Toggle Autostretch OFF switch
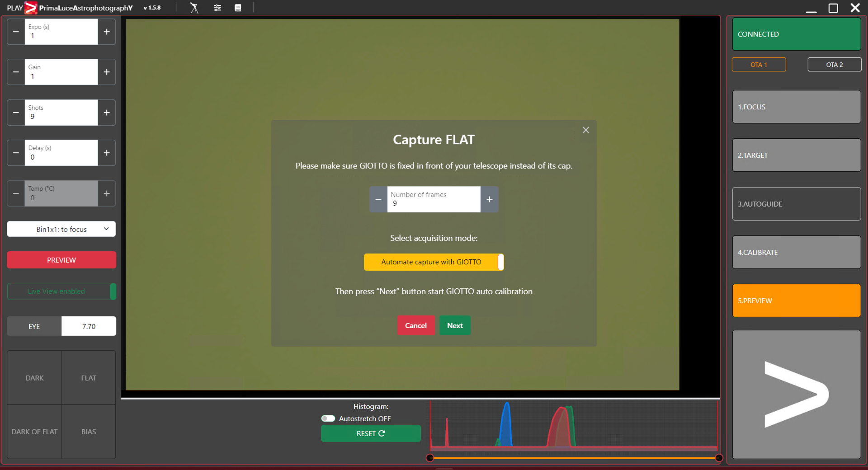This screenshot has width=868, height=470. click(328, 418)
